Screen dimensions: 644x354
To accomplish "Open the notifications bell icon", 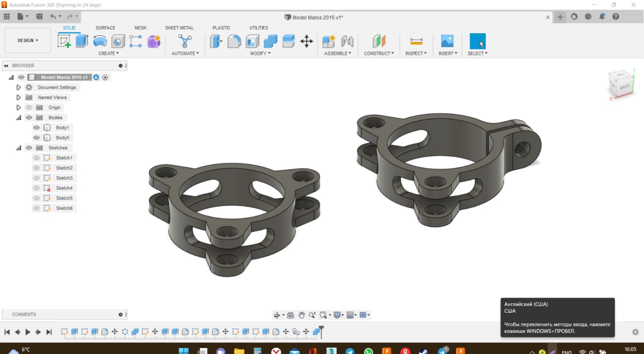I will point(602,17).
